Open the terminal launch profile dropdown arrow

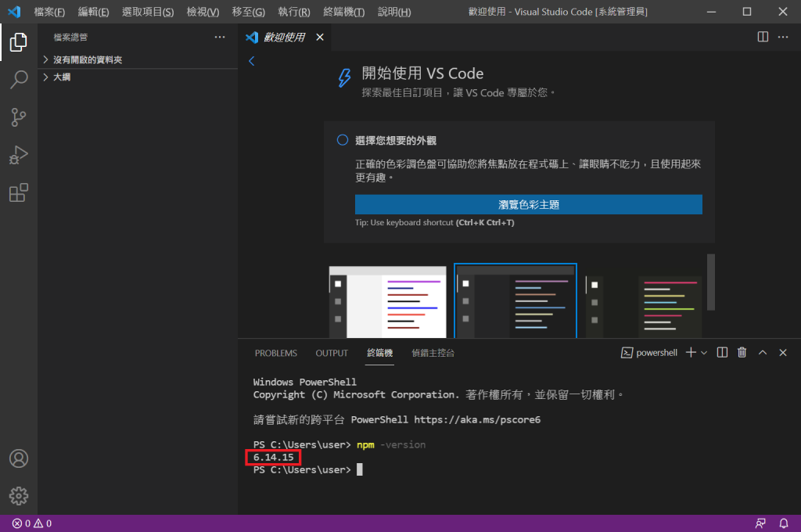click(x=704, y=353)
